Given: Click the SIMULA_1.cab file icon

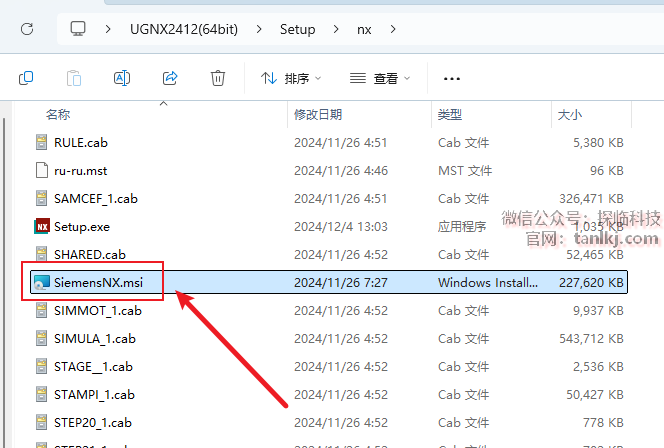Looking at the screenshot, I should pos(42,338).
